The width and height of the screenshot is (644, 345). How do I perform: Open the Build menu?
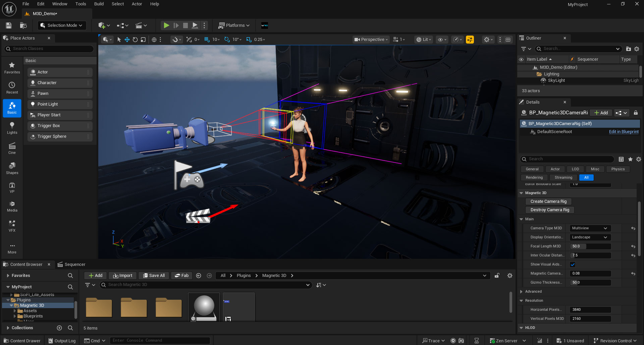99,4
